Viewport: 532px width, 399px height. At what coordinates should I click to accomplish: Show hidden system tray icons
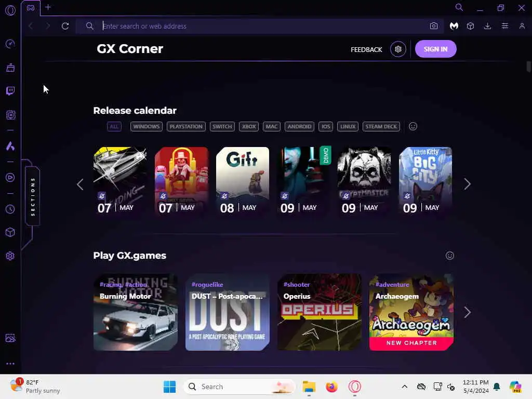(404, 387)
